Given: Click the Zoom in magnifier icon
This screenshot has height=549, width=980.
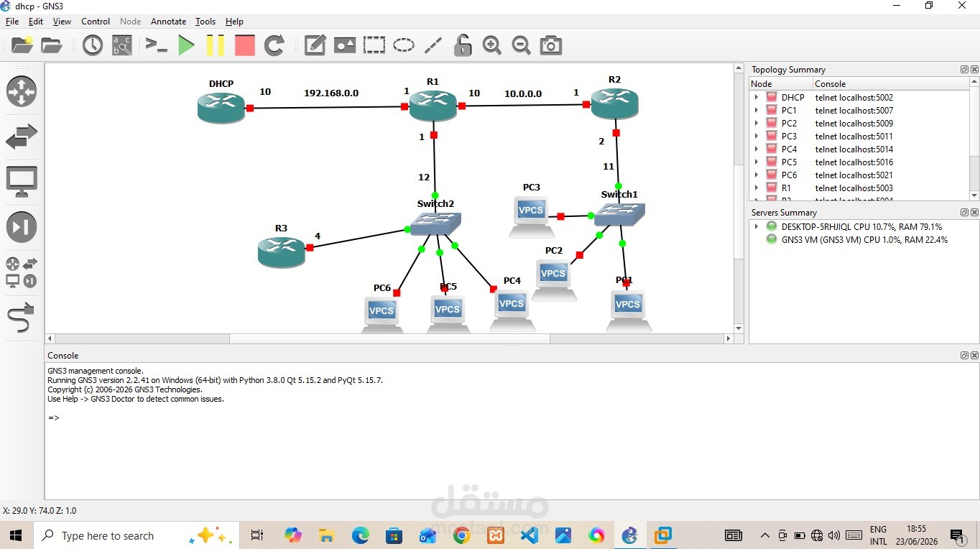Looking at the screenshot, I should click(x=491, y=45).
